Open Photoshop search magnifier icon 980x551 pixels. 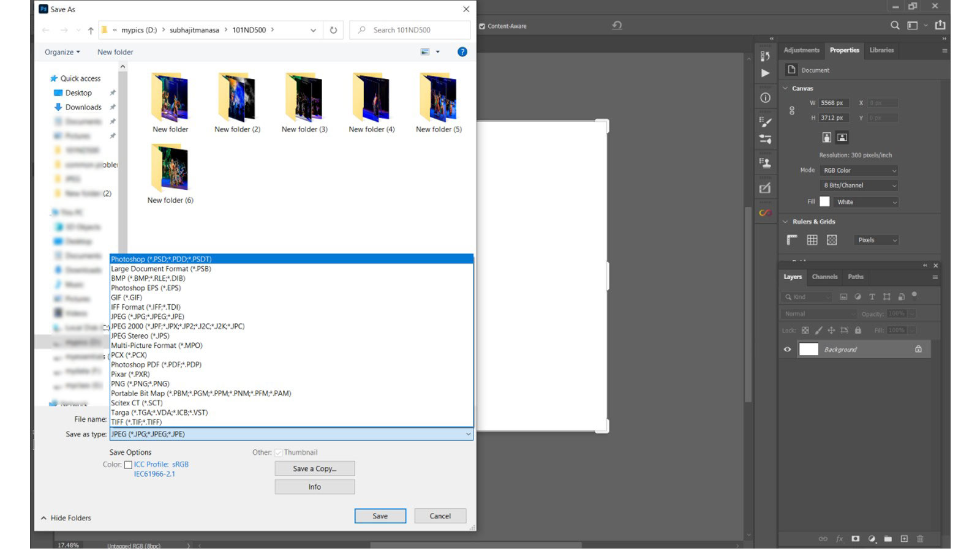point(895,26)
